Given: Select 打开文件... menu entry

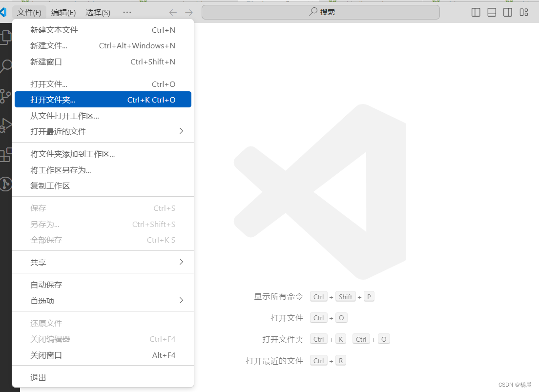Looking at the screenshot, I should point(103,84).
